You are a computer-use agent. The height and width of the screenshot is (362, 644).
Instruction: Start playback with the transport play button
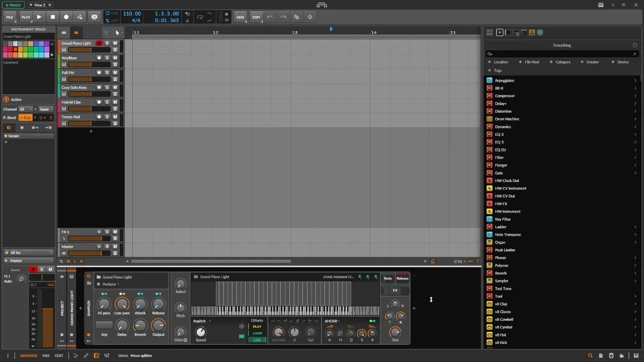[39, 17]
